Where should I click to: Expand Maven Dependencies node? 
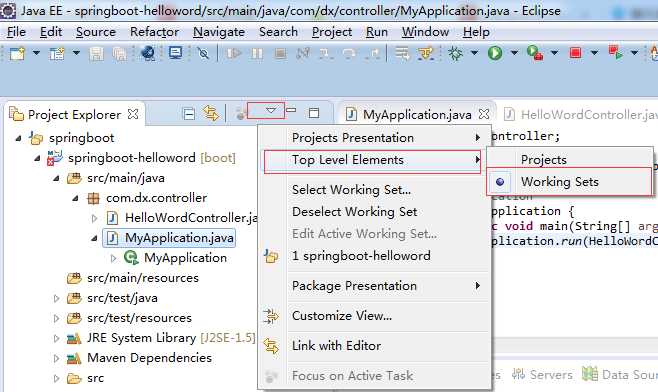coord(56,358)
